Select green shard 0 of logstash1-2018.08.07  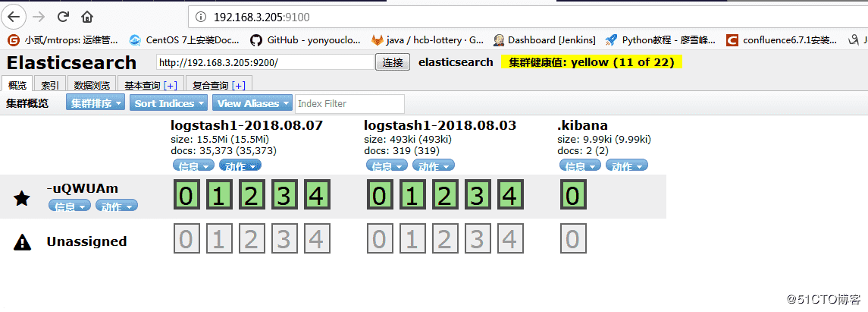(188, 196)
